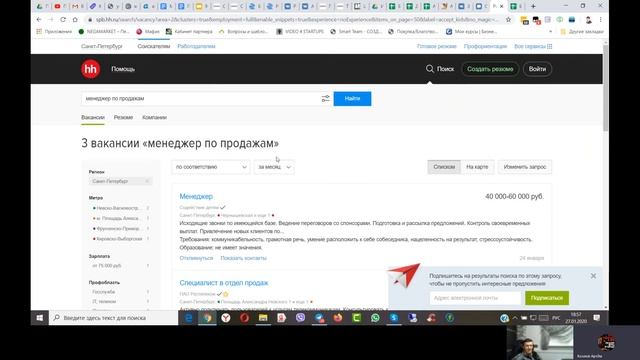Filter by 'Кировско-Выборгская' metro line
Image resolution: width=640 pixels, height=360 pixels.
click(118, 239)
